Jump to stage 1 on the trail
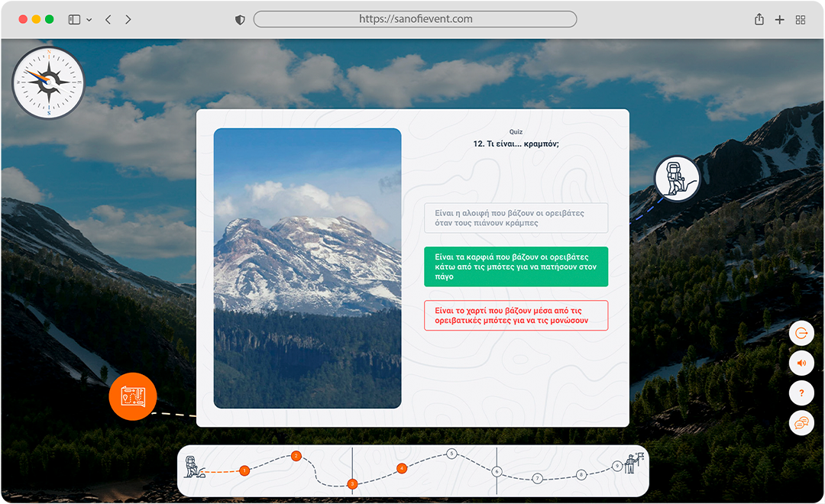The width and height of the screenshot is (825, 504). [244, 470]
